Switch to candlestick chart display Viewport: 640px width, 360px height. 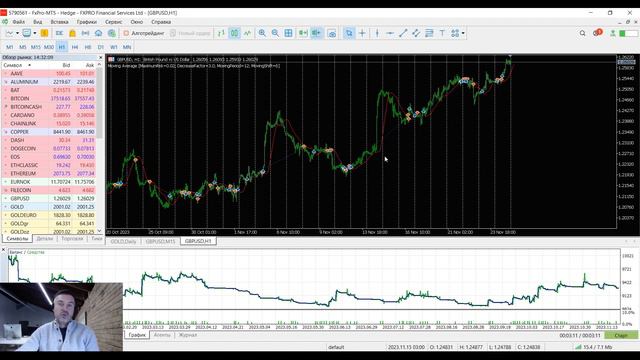point(234,33)
